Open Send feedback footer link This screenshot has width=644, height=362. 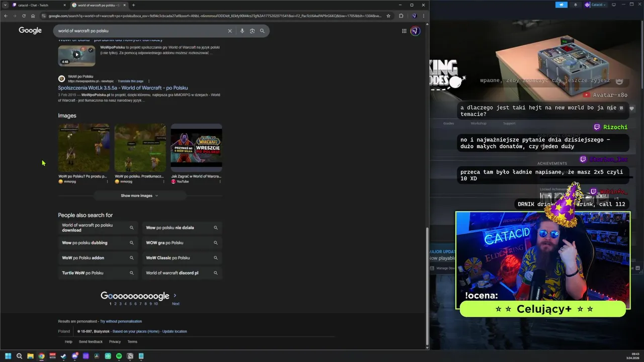91,342
